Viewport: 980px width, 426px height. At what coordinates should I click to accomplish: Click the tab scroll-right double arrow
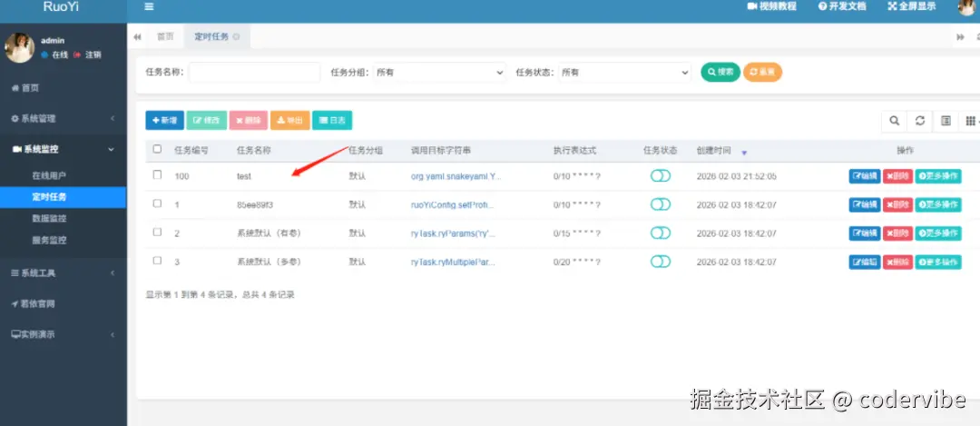[961, 37]
